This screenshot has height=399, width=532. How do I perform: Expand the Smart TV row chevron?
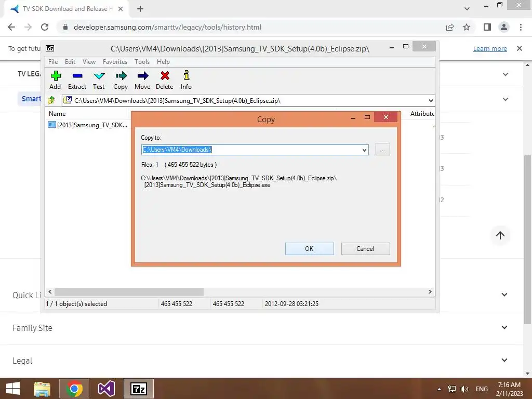(506, 99)
